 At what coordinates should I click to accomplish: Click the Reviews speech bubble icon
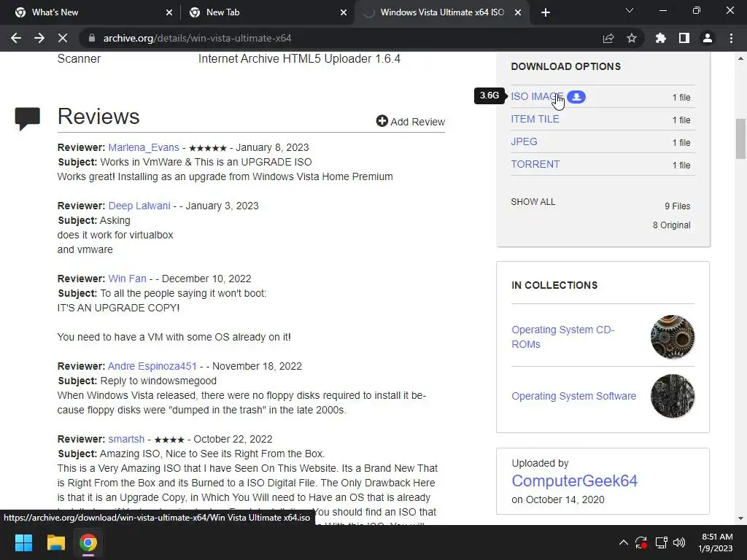click(28, 119)
